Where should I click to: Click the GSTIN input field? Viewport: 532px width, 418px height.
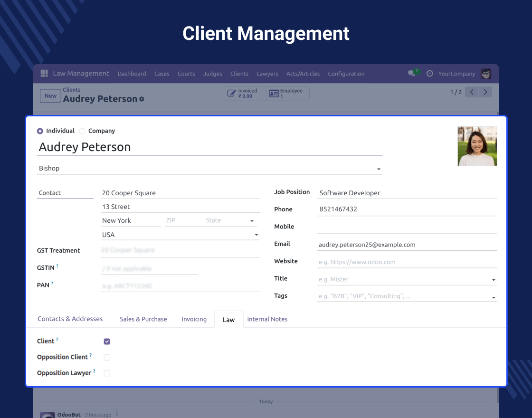(x=149, y=269)
